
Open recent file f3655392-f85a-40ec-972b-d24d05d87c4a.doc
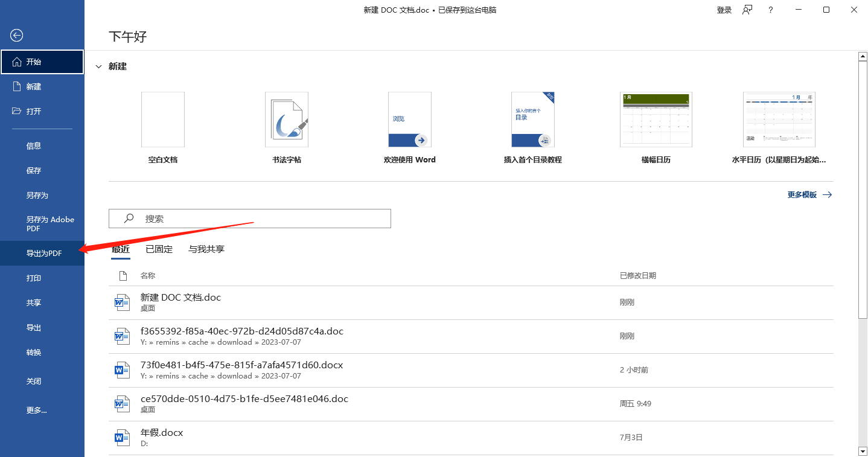pyautogui.click(x=471, y=336)
